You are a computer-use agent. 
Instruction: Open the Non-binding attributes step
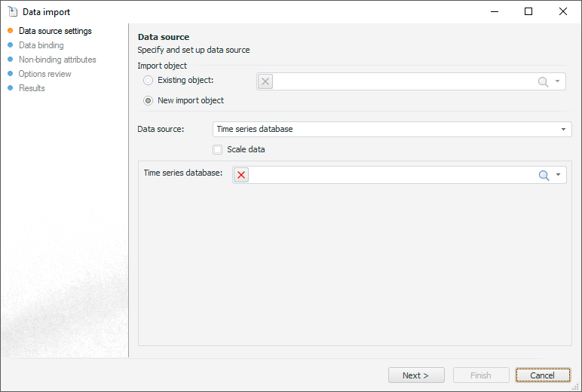tap(57, 60)
